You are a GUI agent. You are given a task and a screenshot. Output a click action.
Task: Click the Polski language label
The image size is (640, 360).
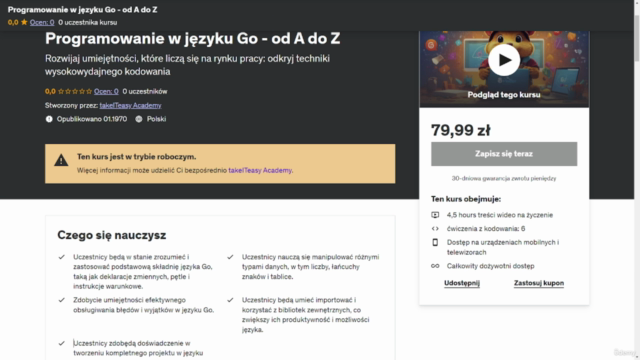point(156,119)
